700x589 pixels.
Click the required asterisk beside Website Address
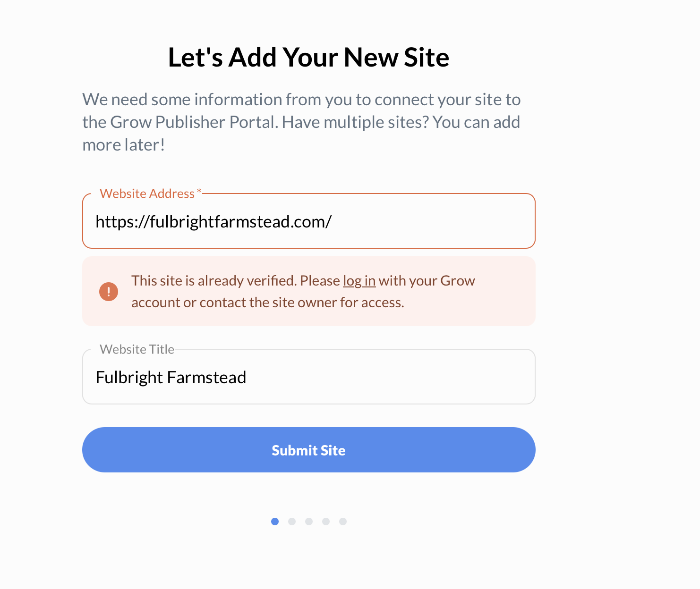pos(199,192)
